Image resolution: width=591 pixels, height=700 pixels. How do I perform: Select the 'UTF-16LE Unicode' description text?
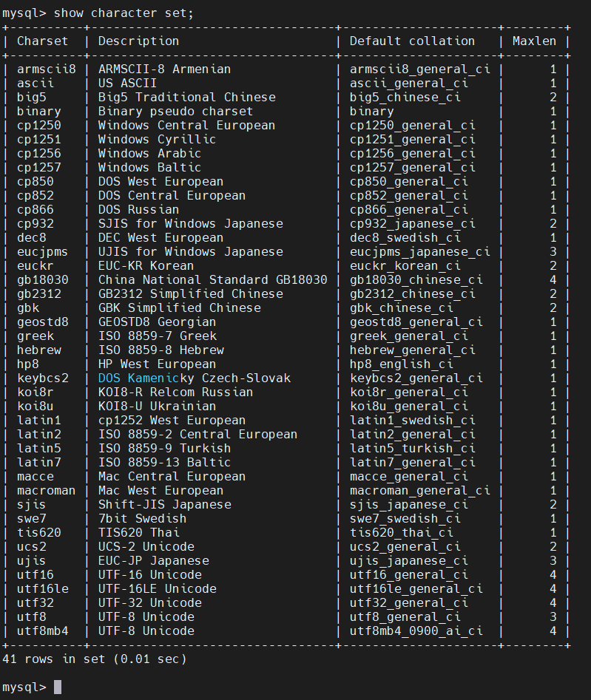click(x=158, y=589)
